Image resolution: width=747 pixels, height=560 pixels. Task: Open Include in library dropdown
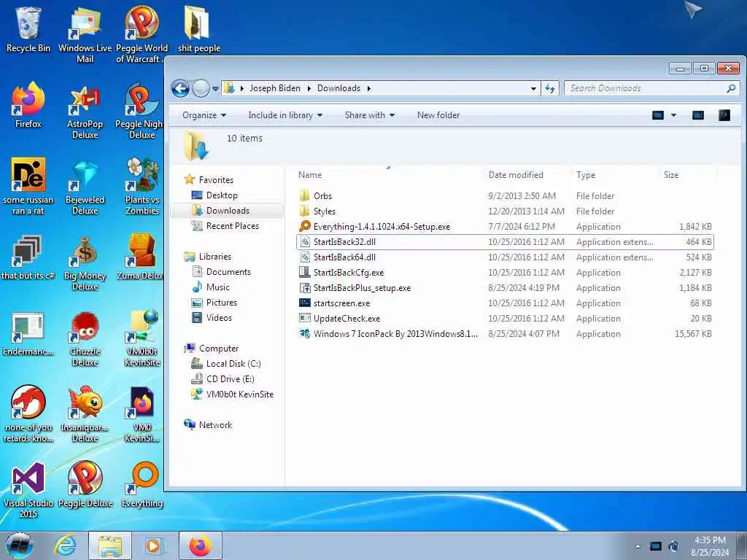tap(285, 115)
